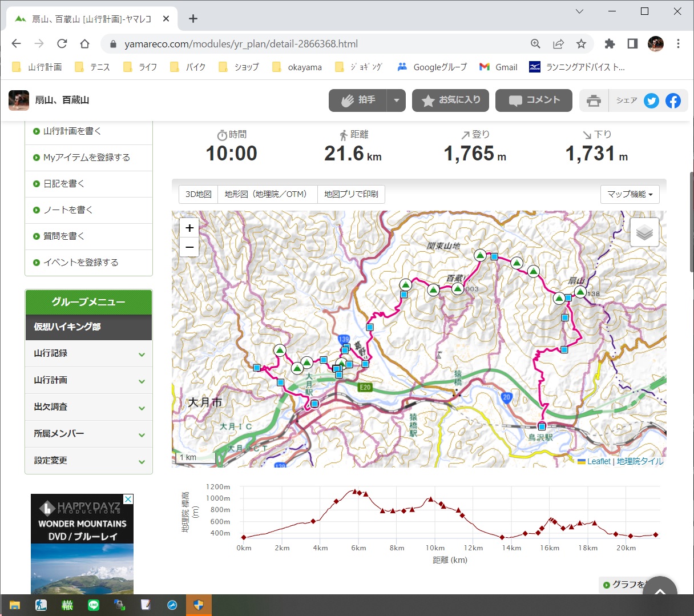694x616 pixels.
Task: Zoom out on the map
Action: [x=189, y=247]
